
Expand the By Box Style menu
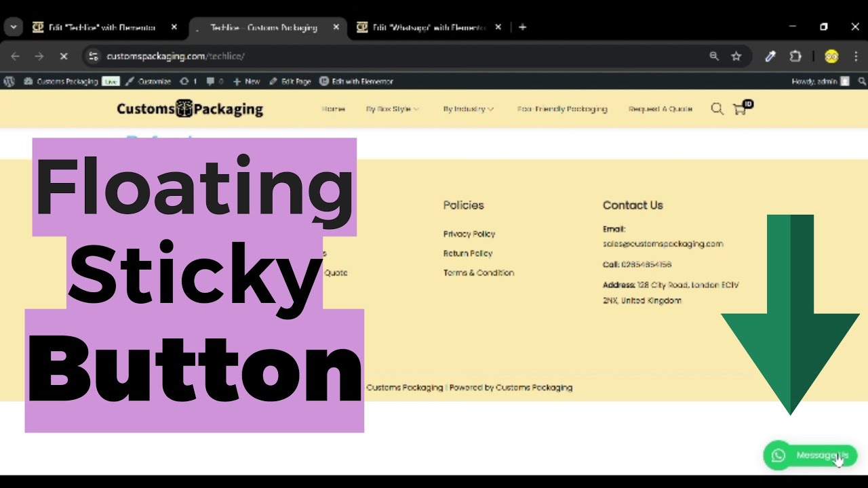pos(393,109)
